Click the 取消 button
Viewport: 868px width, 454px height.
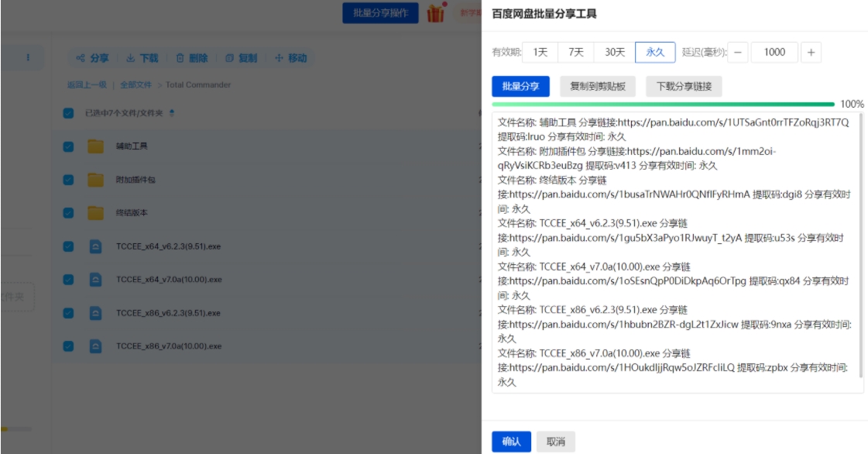click(x=556, y=442)
